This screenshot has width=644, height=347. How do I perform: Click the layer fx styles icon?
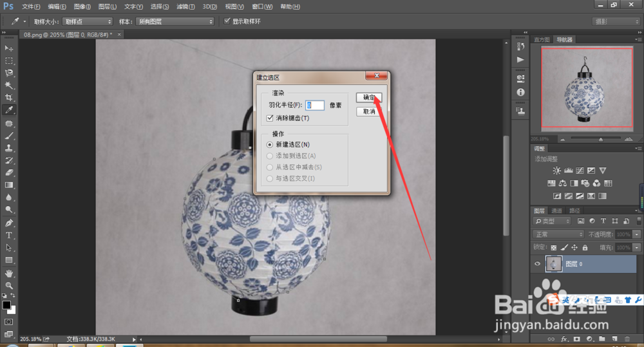pos(564,339)
